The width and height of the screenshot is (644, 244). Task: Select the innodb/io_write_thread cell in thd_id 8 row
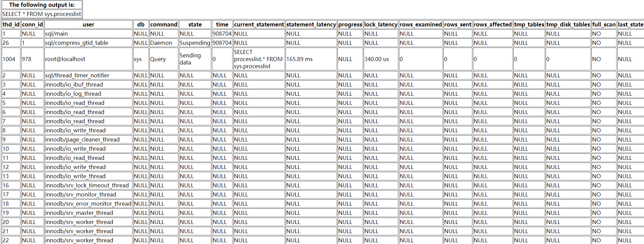point(88,130)
